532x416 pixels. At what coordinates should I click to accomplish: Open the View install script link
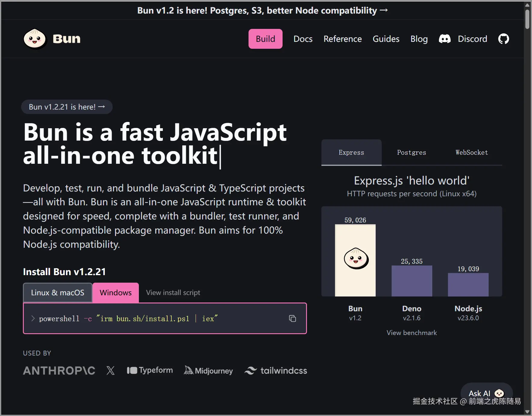pos(173,293)
